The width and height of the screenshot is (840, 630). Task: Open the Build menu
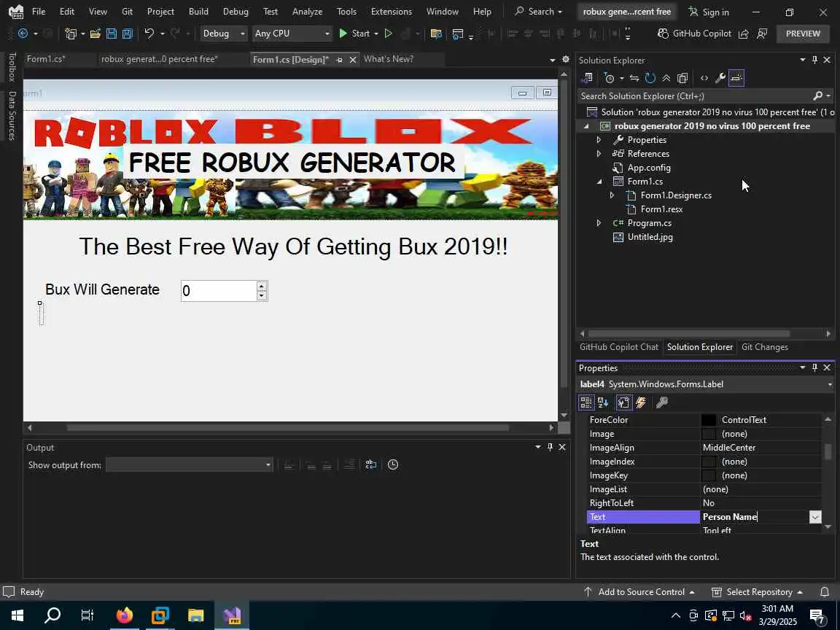tap(198, 11)
